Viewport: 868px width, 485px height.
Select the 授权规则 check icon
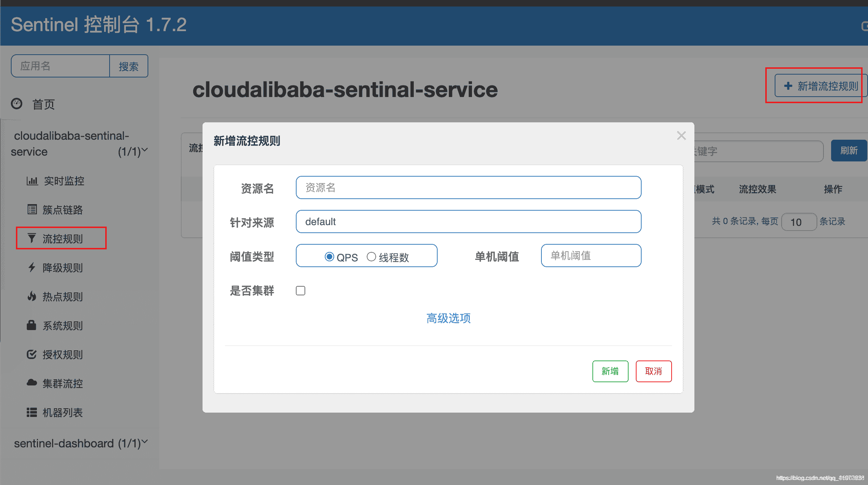(32, 354)
